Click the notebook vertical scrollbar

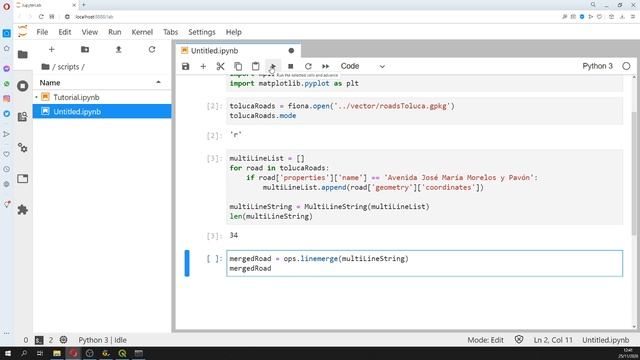(634, 173)
